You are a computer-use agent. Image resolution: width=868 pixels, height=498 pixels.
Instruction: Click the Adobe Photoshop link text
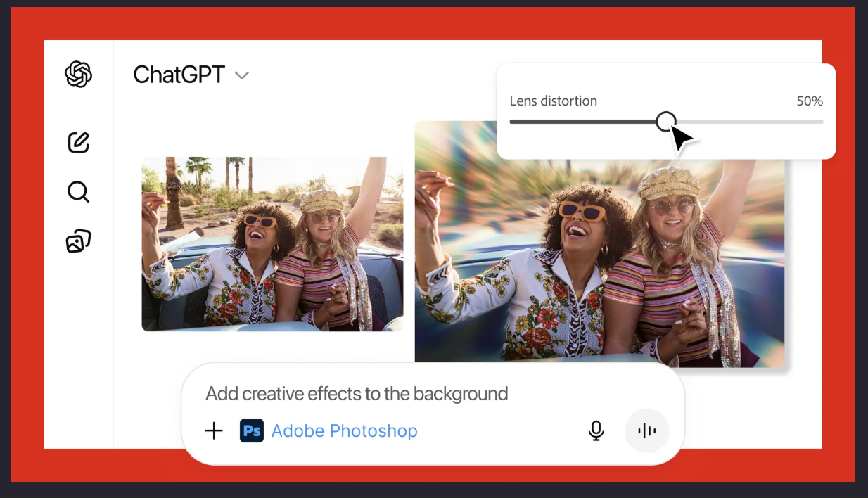point(344,431)
